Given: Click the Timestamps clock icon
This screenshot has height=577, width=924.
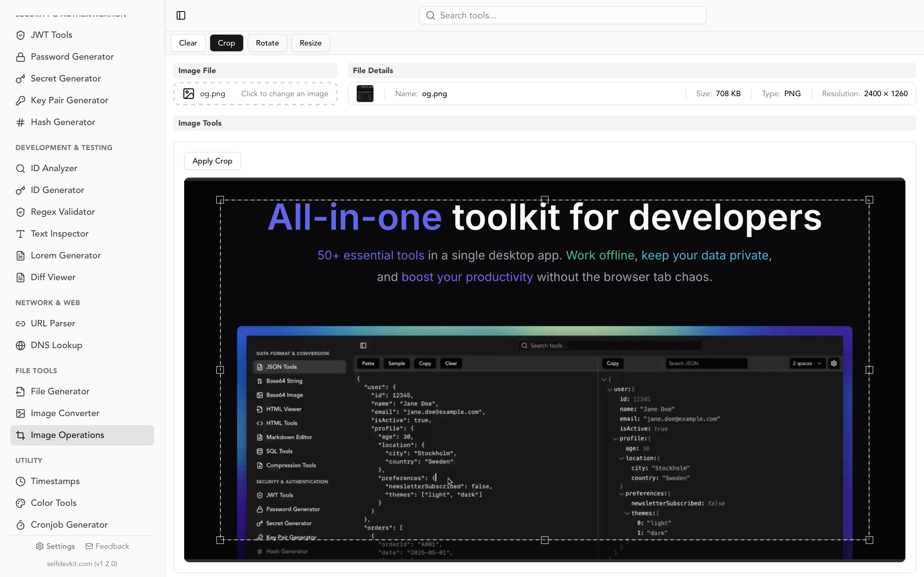Looking at the screenshot, I should point(21,481).
